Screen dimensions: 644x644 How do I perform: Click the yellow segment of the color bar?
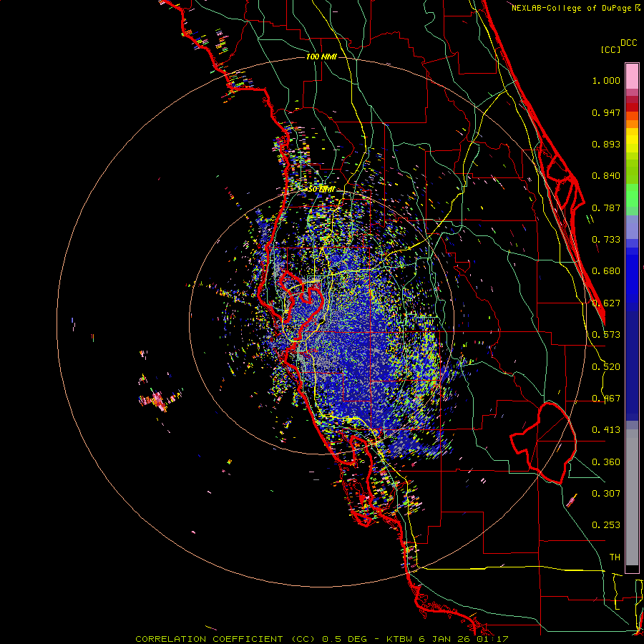tap(632, 140)
